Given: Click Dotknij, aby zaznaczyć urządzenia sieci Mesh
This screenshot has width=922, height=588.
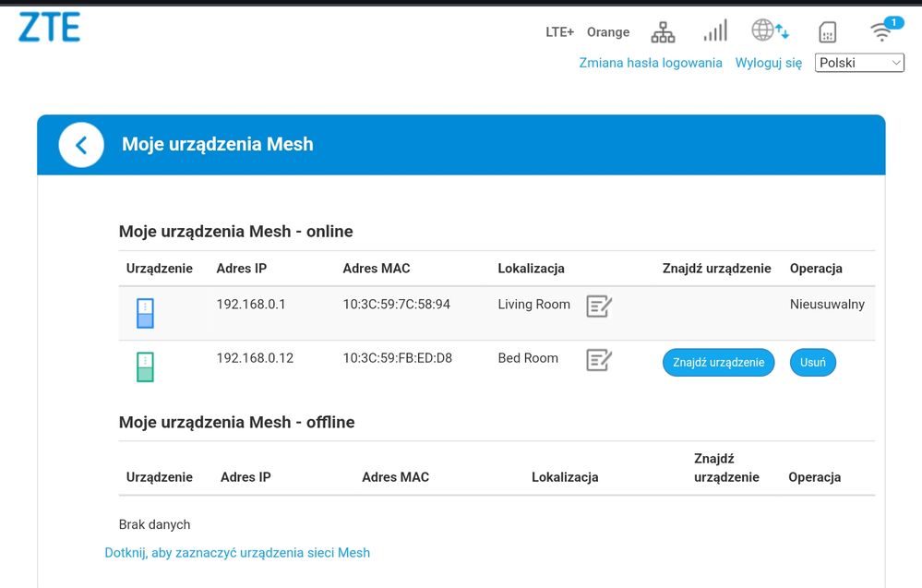Looking at the screenshot, I should (236, 552).
